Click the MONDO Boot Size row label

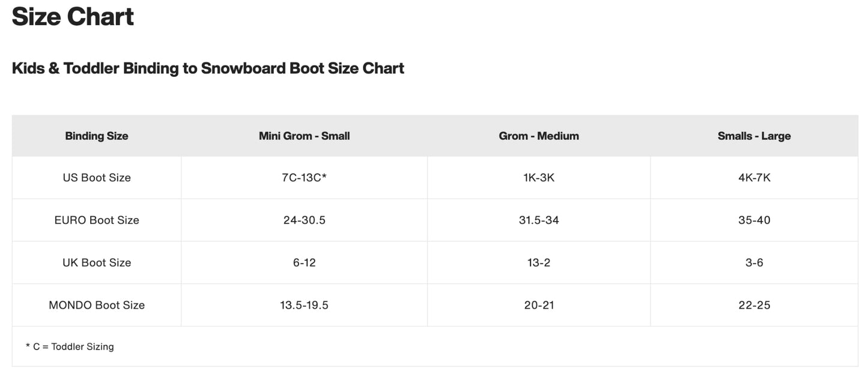click(97, 305)
